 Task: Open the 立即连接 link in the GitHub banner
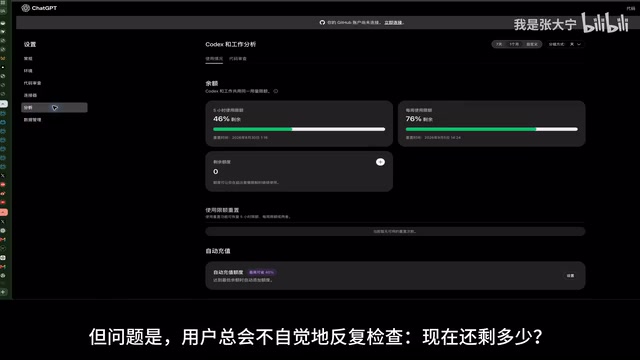(x=393, y=22)
